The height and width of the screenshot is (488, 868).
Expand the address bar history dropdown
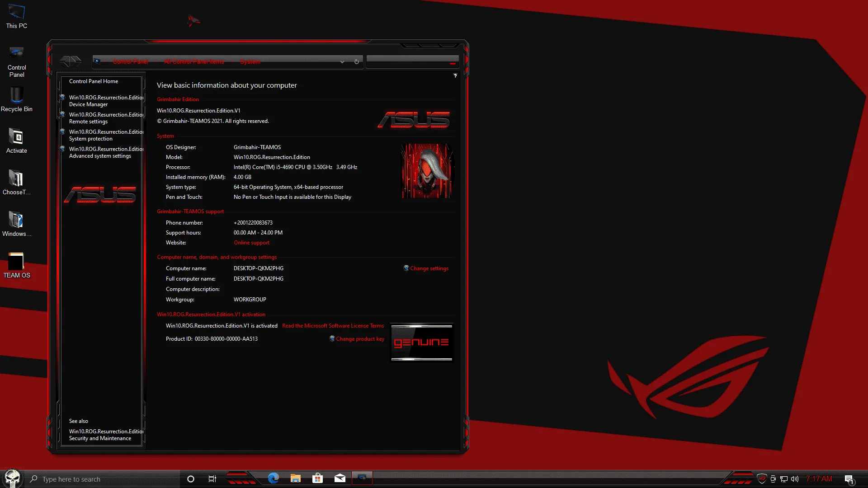pos(342,62)
